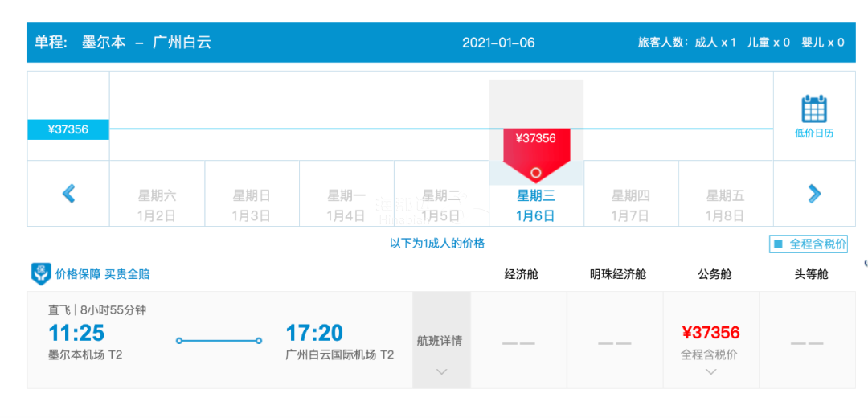Click the next week right arrow
The image size is (868, 418).
click(x=814, y=194)
